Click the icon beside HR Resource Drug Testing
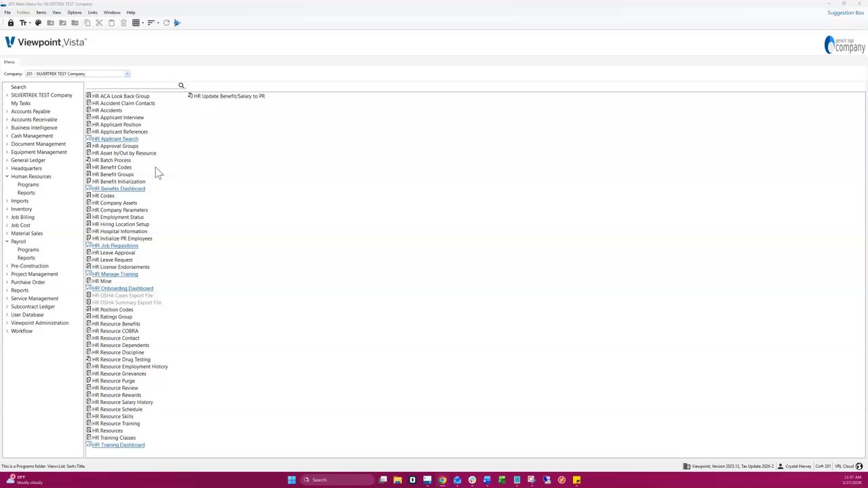Image resolution: width=868 pixels, height=488 pixels. [x=89, y=359]
